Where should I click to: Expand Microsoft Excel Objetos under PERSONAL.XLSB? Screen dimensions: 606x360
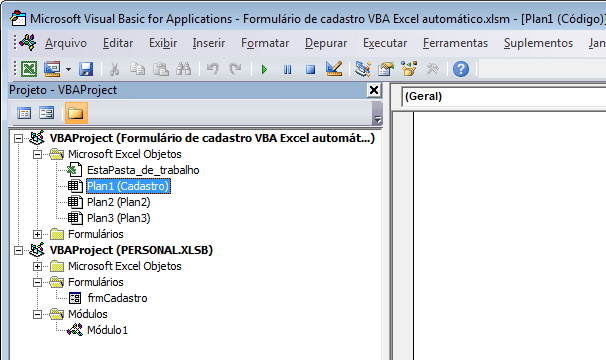point(37,266)
